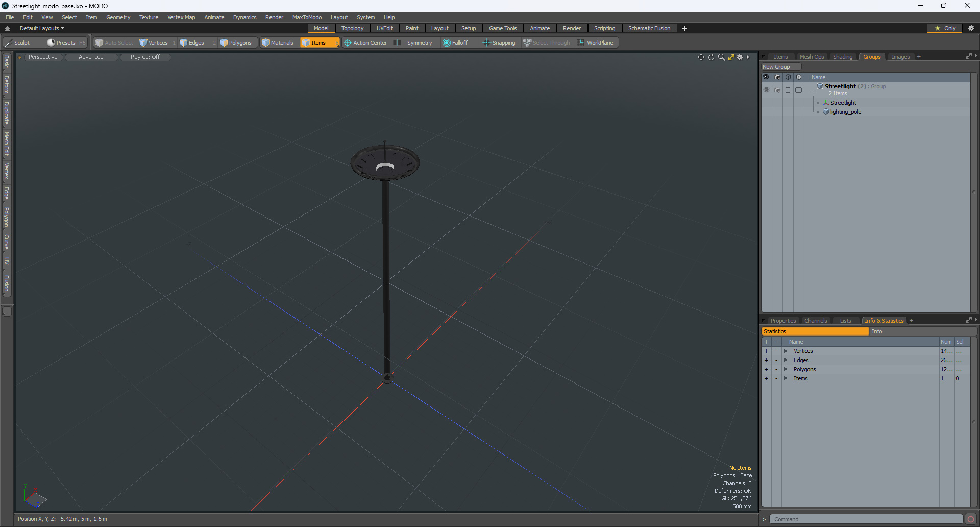Open the Advanced shading style dropdown

click(91, 57)
